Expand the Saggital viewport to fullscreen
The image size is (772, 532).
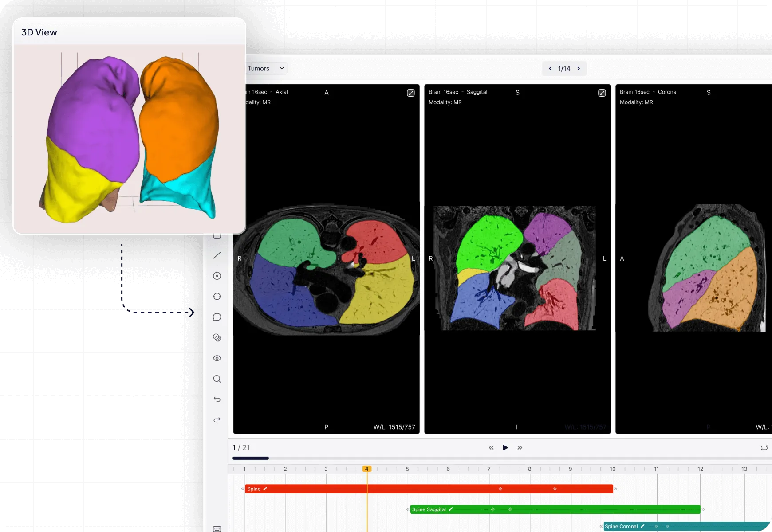[x=602, y=93]
